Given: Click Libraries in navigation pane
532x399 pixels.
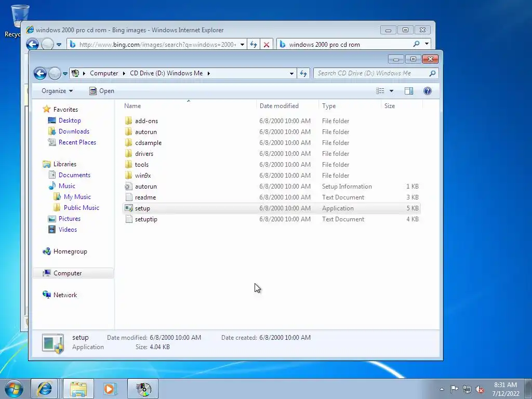Looking at the screenshot, I should tap(65, 164).
